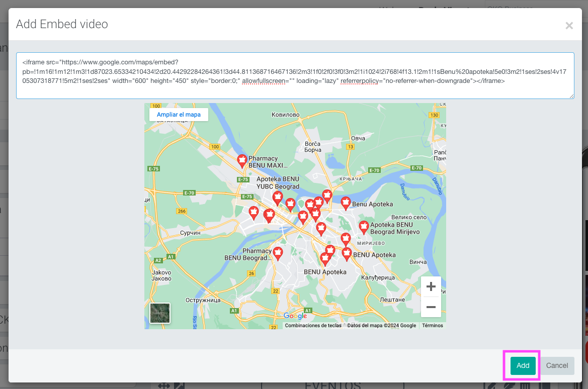Switch map to satellite view thumbnail

click(160, 313)
